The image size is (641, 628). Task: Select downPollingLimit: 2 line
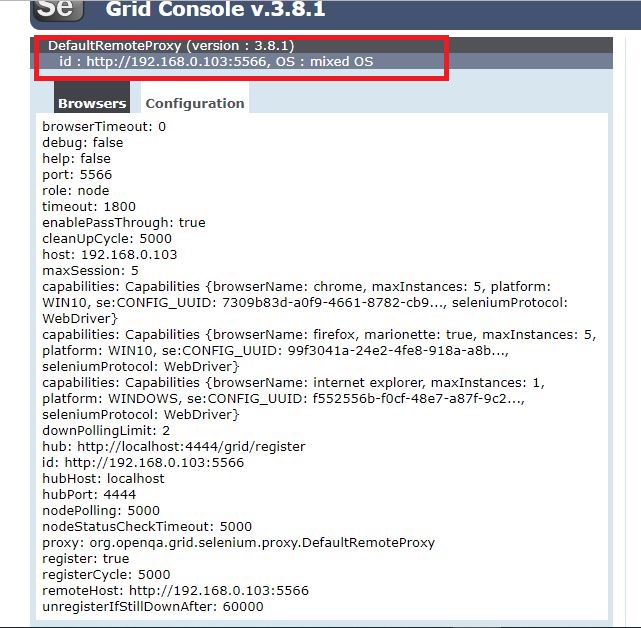(x=106, y=430)
